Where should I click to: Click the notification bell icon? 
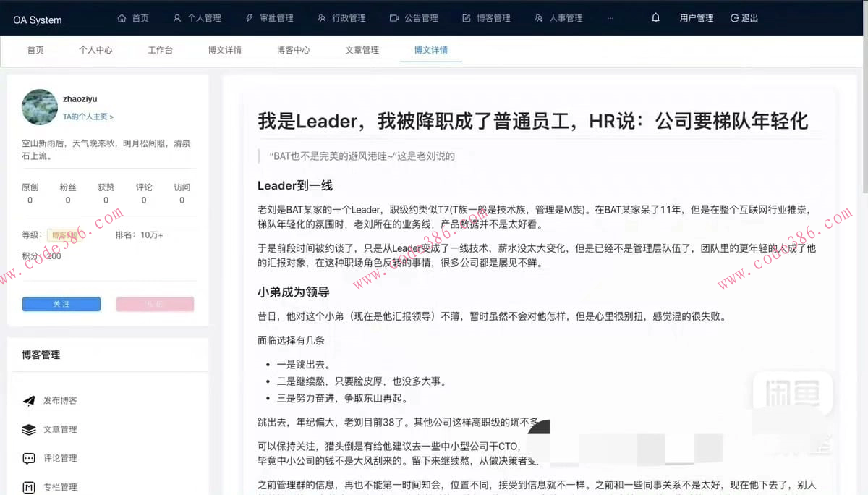(x=655, y=17)
